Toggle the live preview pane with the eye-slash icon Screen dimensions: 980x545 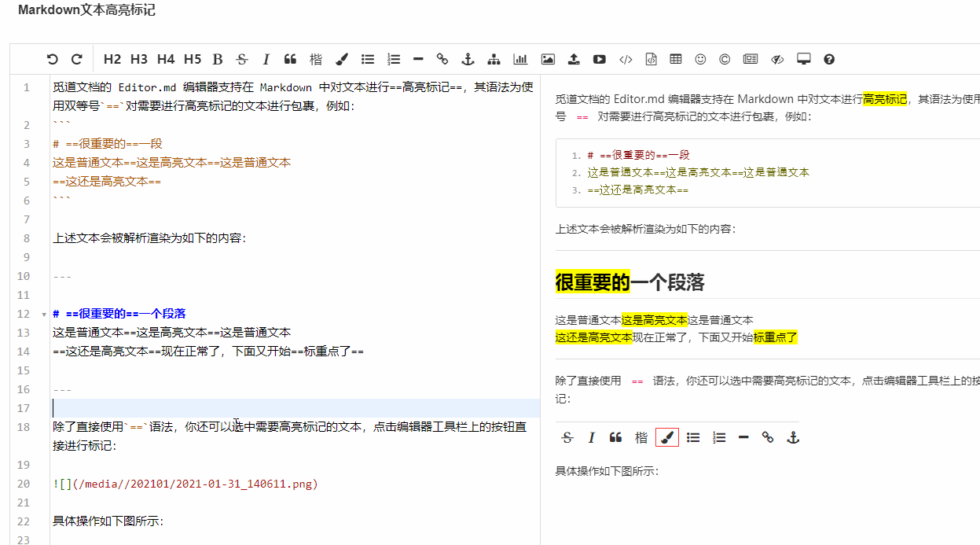777,59
